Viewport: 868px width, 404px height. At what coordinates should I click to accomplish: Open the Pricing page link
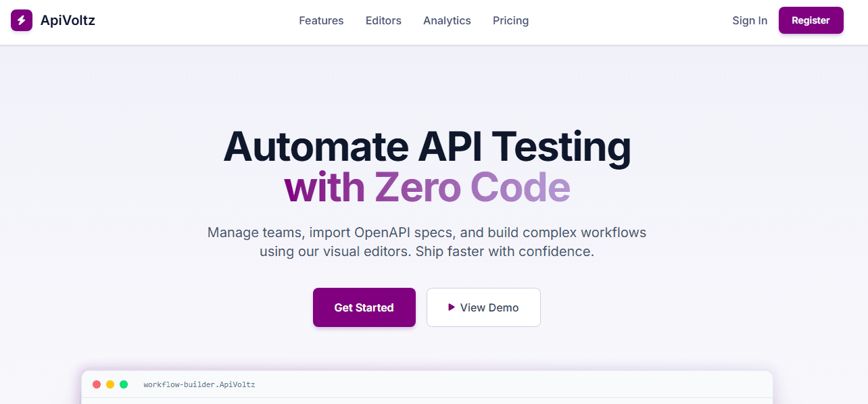tap(510, 20)
